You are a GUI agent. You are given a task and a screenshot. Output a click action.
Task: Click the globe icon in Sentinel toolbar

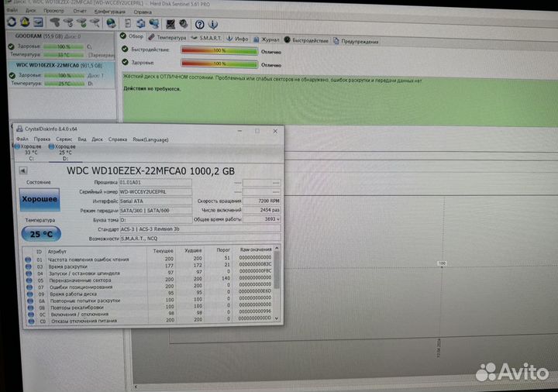[x=111, y=23]
